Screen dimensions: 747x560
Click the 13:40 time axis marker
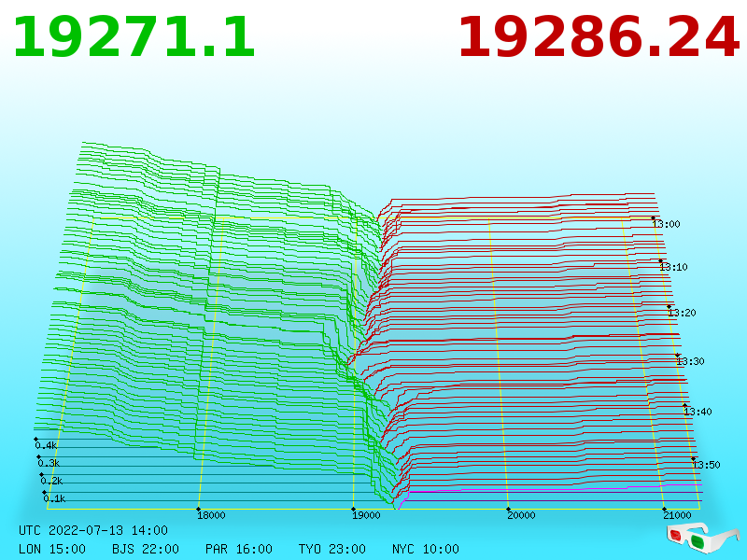[698, 412]
